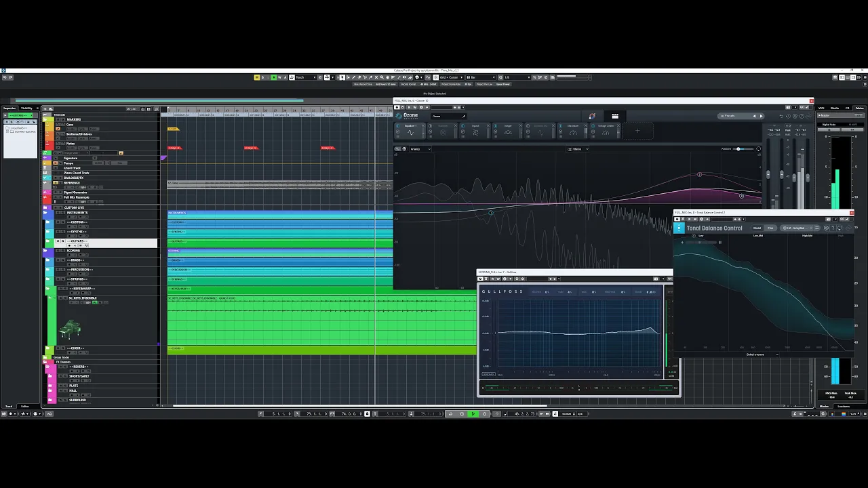Screen dimensions: 868x488
Task: Click the grand piano instrument thumbnail
Action: point(70,329)
